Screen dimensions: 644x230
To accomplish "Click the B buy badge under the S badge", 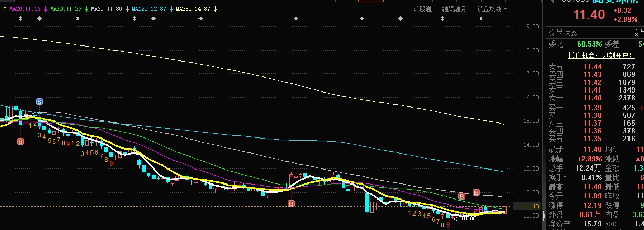I will click(x=21, y=141).
